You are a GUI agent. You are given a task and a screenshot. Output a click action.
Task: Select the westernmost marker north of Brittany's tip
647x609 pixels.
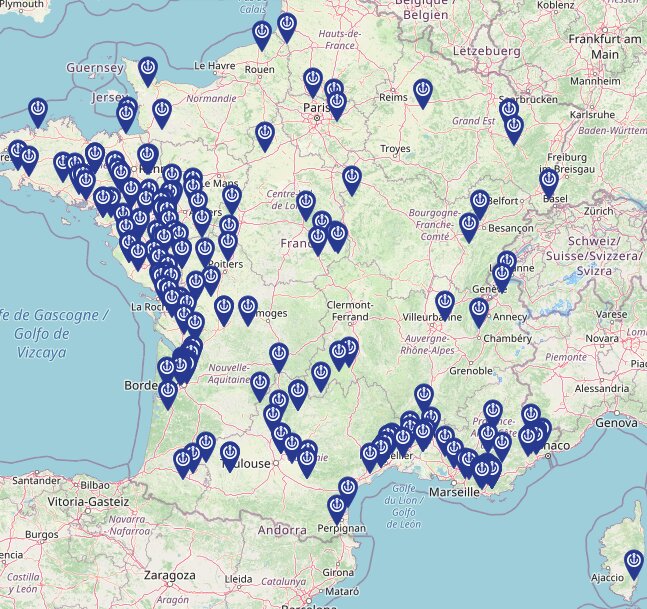click(x=37, y=110)
